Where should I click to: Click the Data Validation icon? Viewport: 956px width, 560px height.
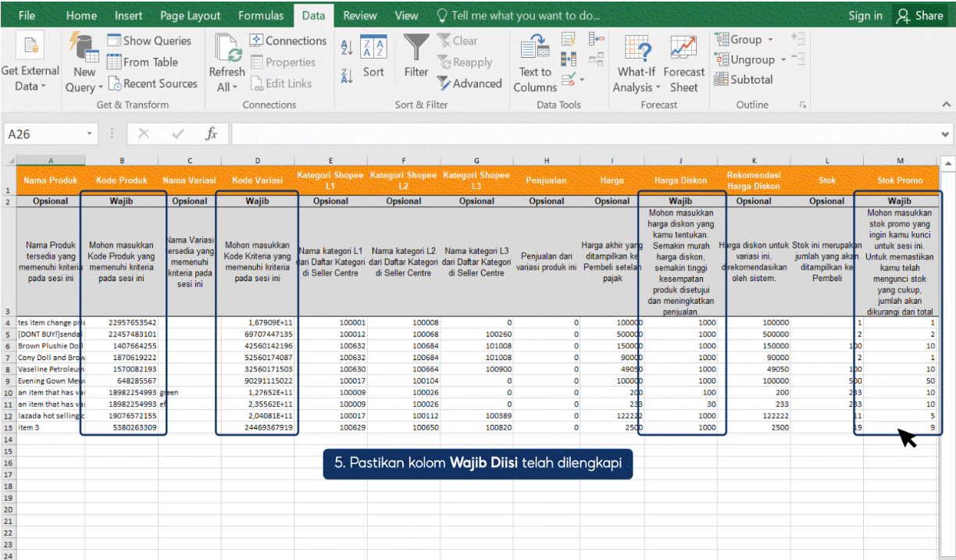click(567, 79)
